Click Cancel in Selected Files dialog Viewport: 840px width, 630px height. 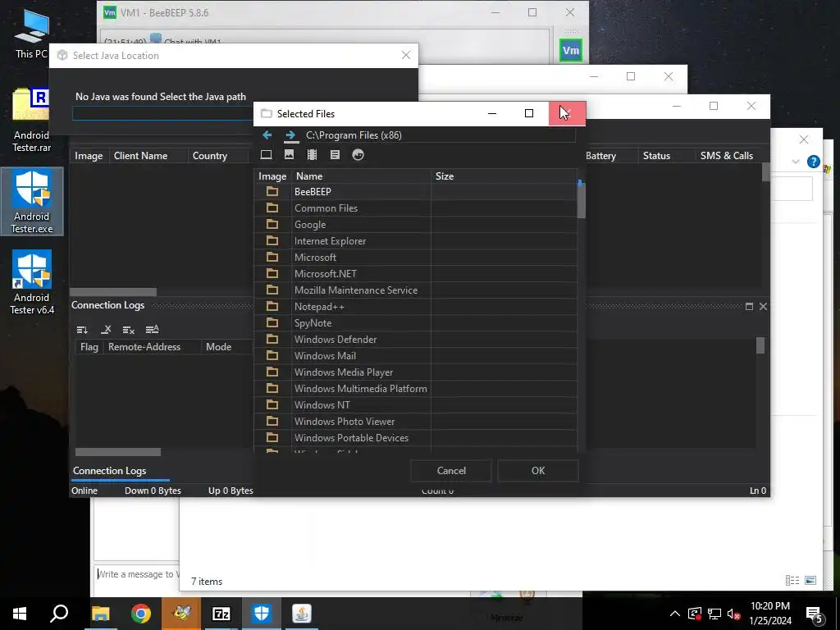pos(451,470)
